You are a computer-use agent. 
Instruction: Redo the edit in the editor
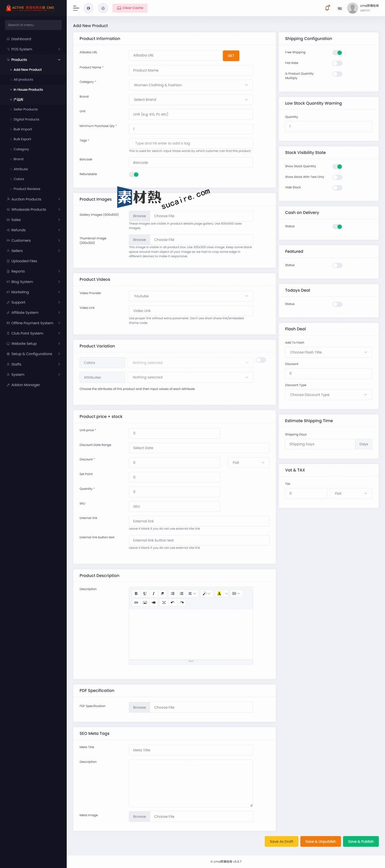click(181, 602)
